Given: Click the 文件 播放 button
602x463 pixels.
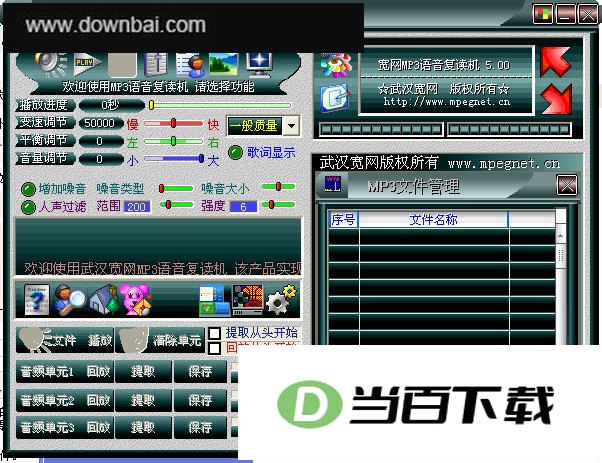Looking at the screenshot, I should click(x=65, y=340).
